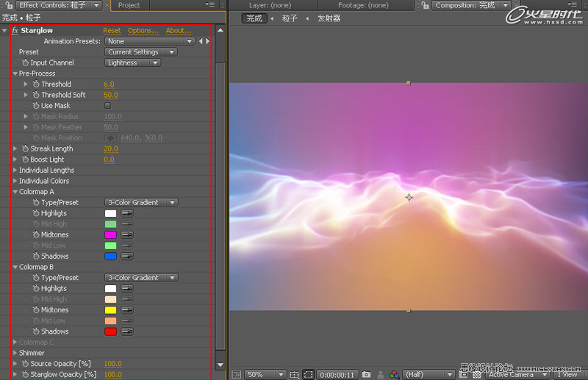Image resolution: width=588 pixels, height=380 pixels.
Task: Click the 发射器 breadcrumb in composition viewer
Action: tap(329, 18)
